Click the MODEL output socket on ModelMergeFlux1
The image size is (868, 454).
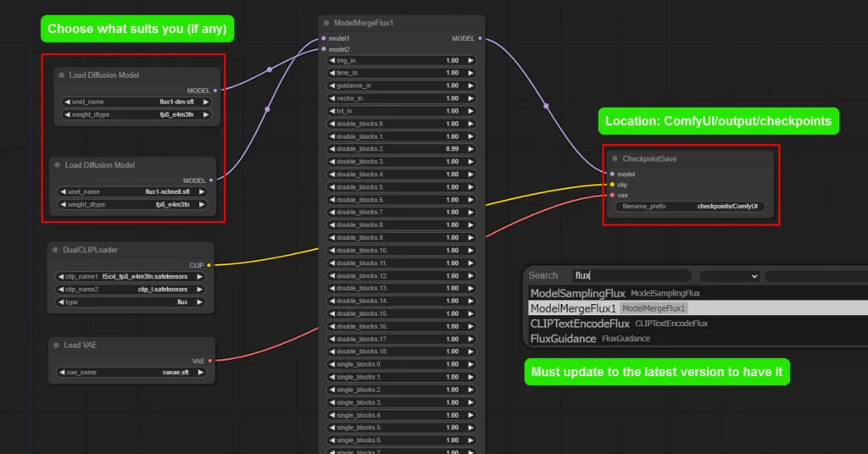click(480, 38)
